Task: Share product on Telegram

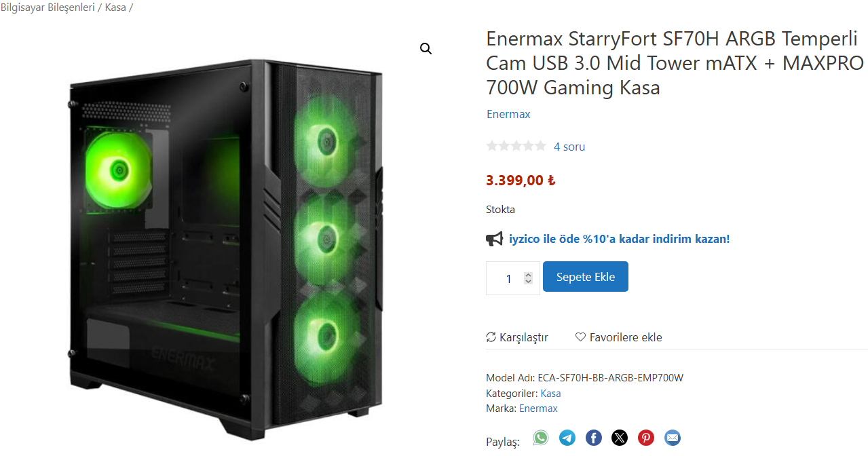Action: tap(567, 438)
